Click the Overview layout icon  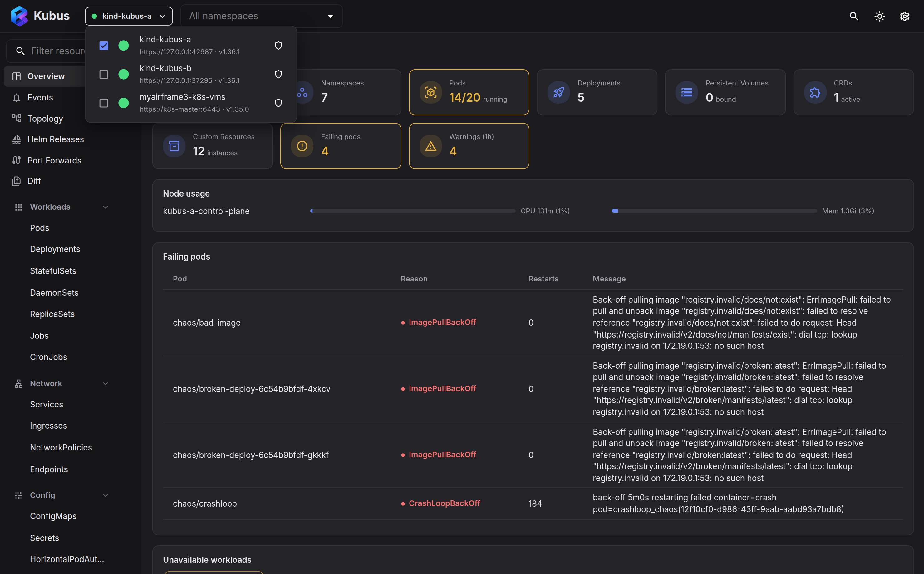16,76
